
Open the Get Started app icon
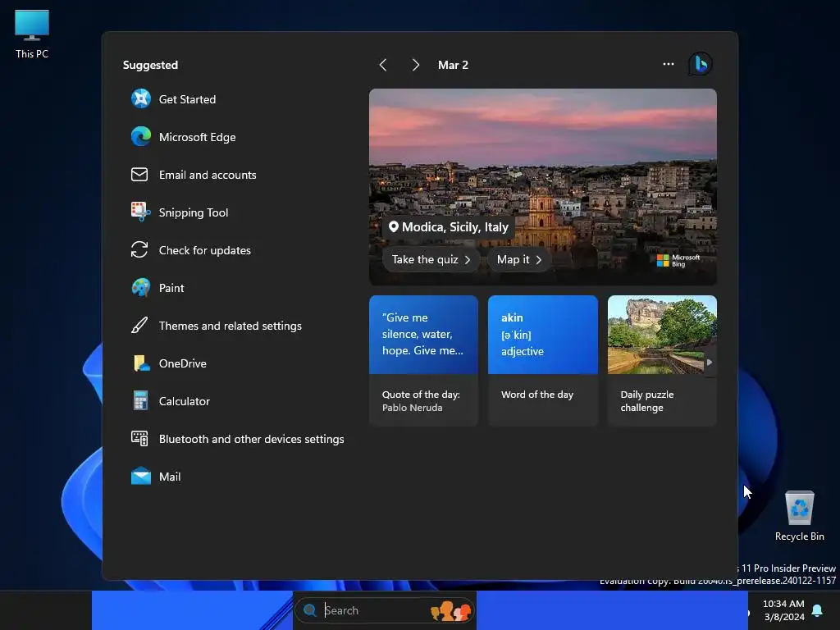pos(141,99)
